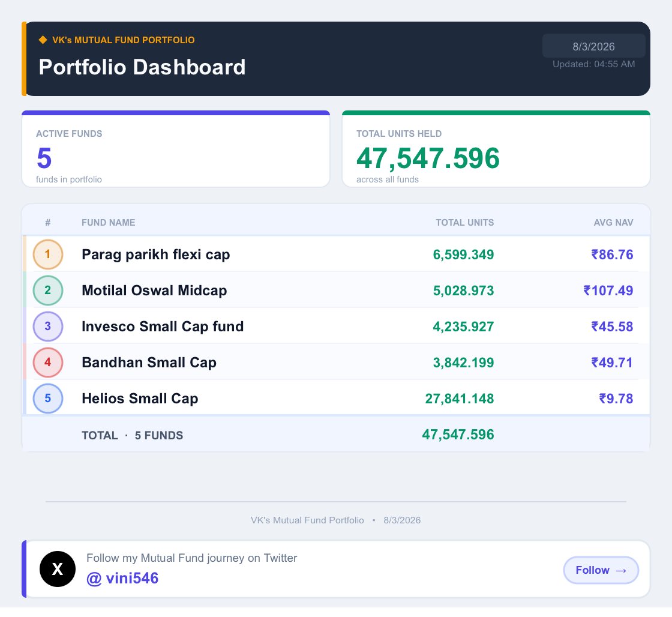Viewport: 672px width, 617px height.
Task: Click the 'across all funds' caption
Action: pos(388,179)
